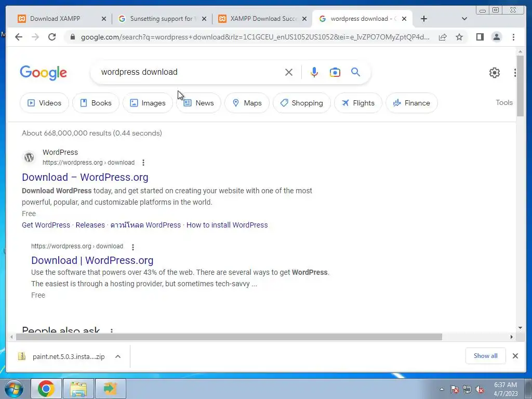This screenshot has height=399, width=532.
Task: Click the Chrome taskbar icon
Action: 46,389
